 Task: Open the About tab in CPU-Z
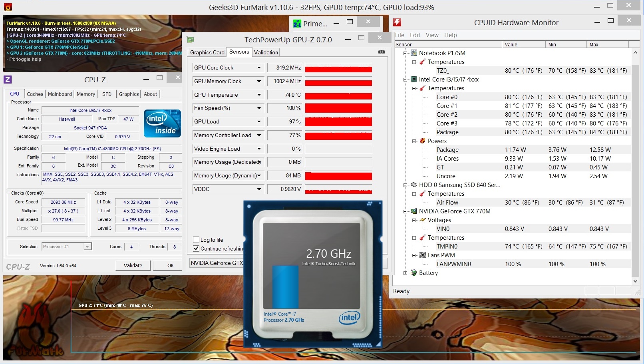pyautogui.click(x=151, y=94)
